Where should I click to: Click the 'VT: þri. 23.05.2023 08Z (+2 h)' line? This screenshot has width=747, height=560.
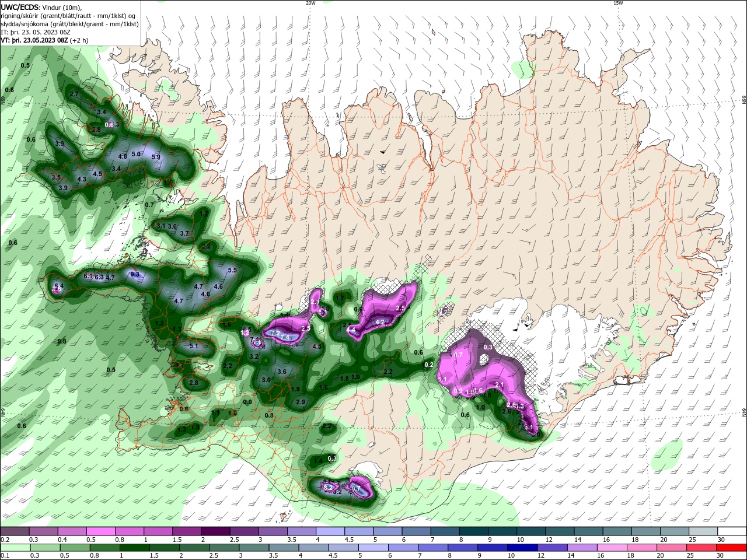point(44,40)
